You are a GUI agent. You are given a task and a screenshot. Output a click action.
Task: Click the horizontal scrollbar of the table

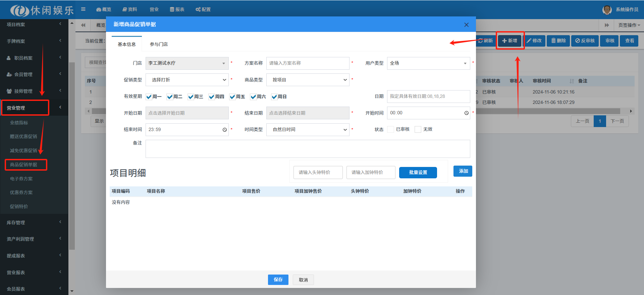pyautogui.click(x=547, y=111)
